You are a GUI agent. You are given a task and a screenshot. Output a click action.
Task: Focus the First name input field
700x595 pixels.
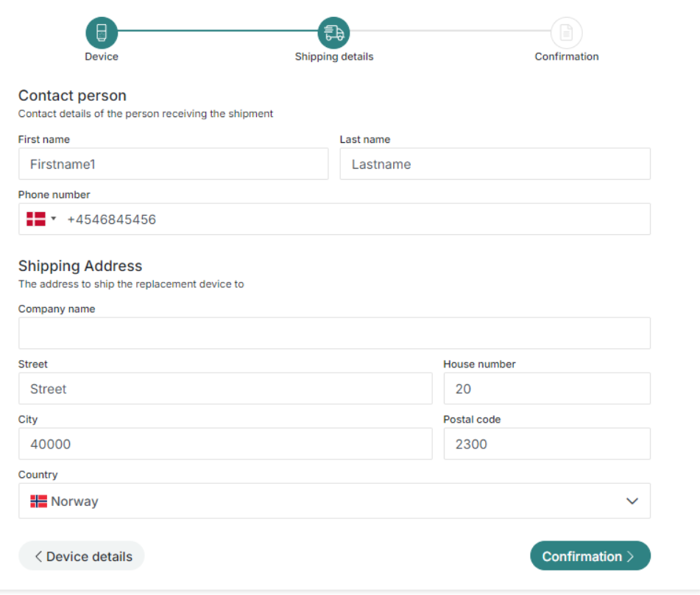tap(173, 164)
